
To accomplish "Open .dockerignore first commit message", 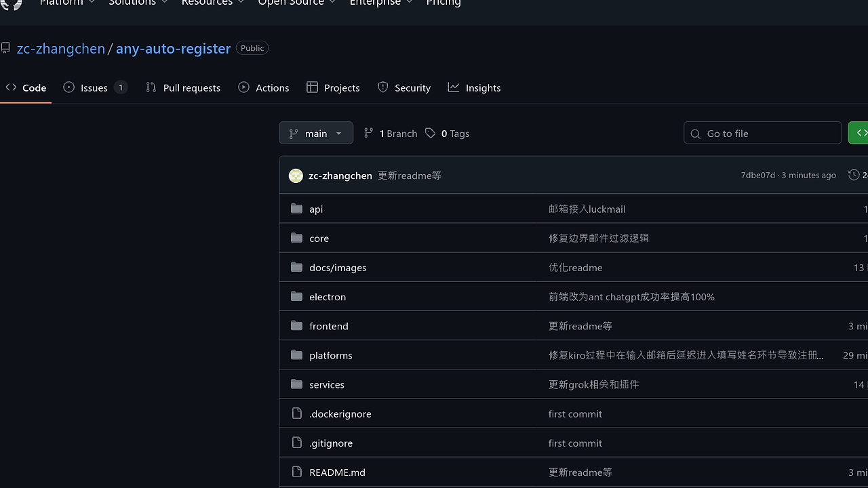I will point(575,413).
